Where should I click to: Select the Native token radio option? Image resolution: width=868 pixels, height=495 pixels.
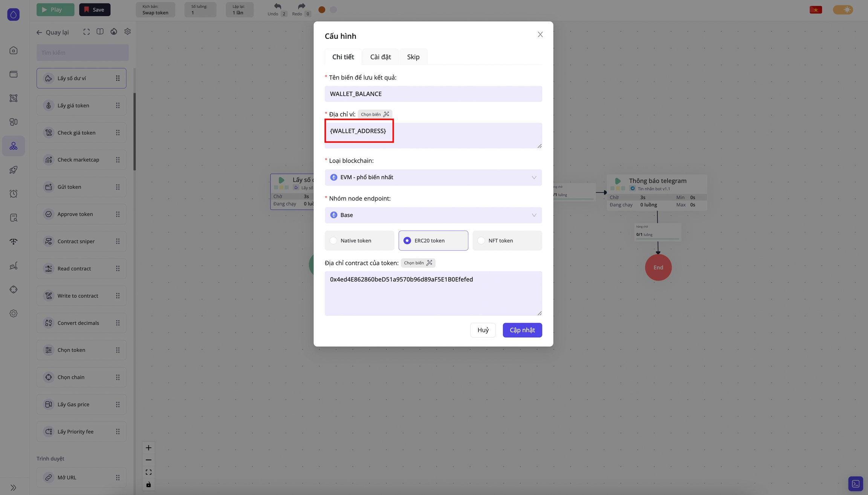coord(333,241)
